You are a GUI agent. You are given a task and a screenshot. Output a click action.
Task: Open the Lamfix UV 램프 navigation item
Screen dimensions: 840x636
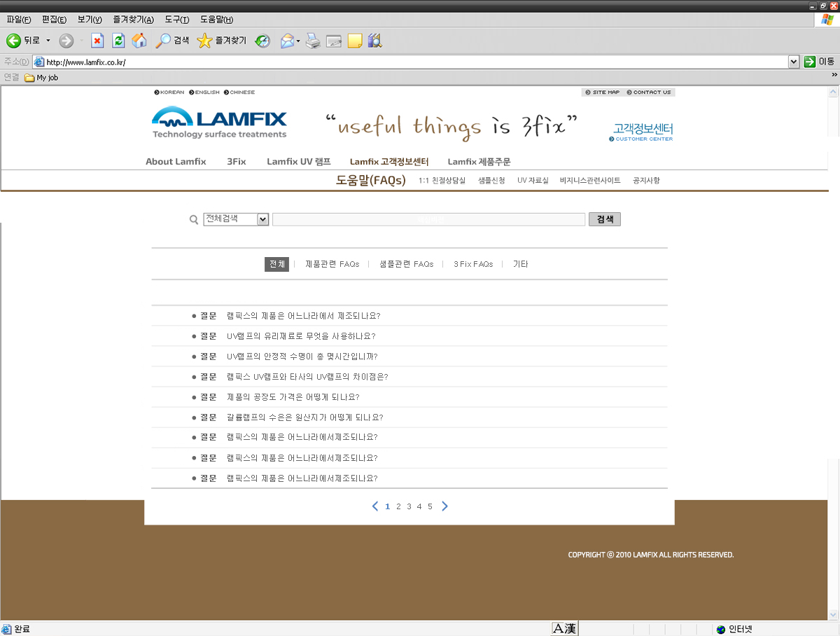point(298,161)
